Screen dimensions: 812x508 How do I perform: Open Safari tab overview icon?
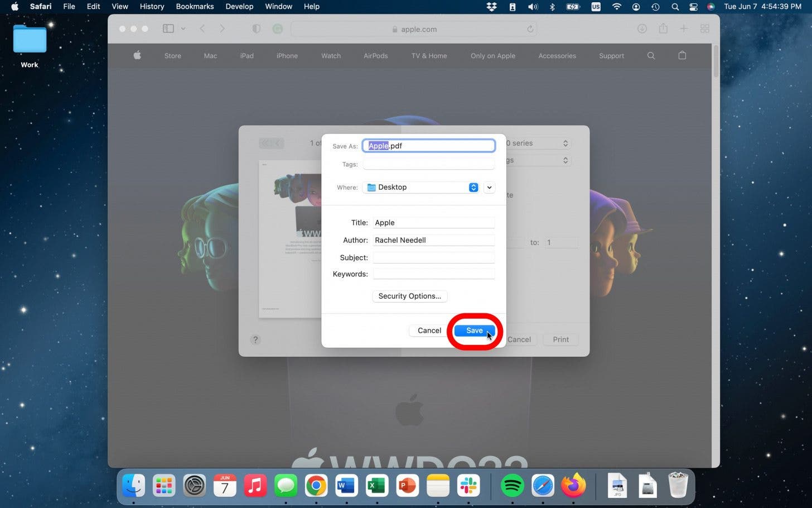[705, 28]
